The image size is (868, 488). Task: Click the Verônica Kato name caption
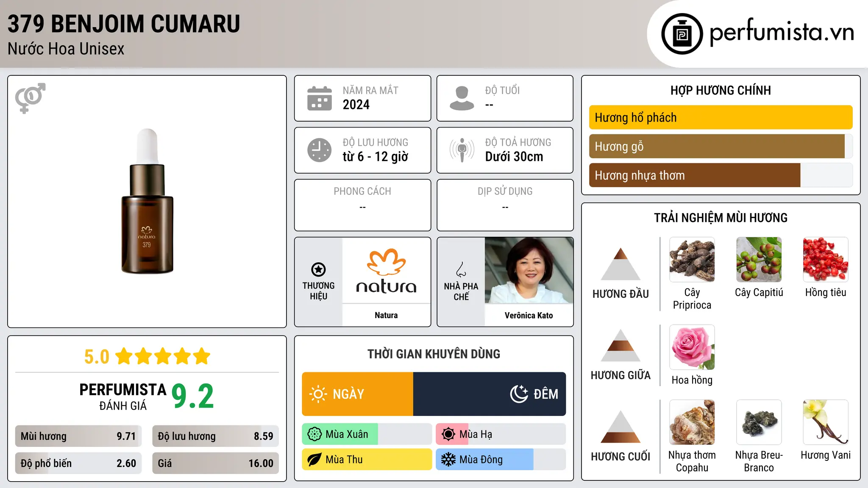tap(529, 315)
